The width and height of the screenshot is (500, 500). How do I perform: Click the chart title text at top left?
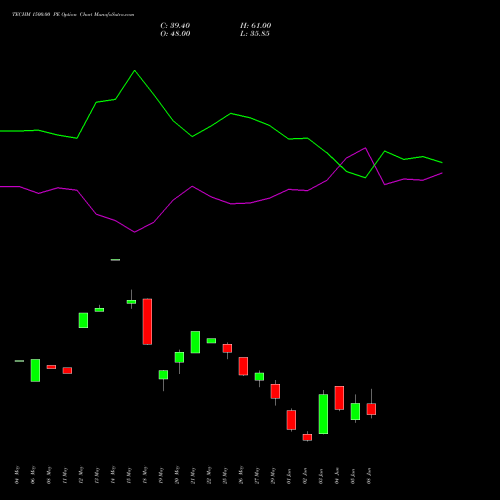[x=73, y=15]
